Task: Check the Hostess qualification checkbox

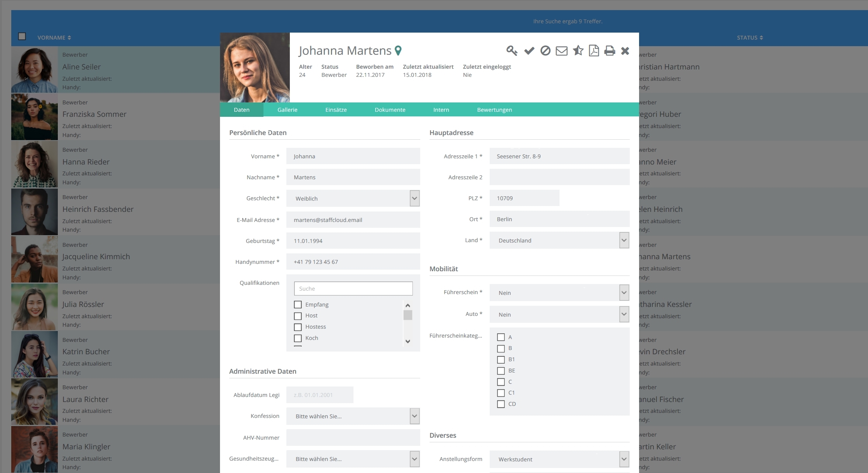Action: 298,327
